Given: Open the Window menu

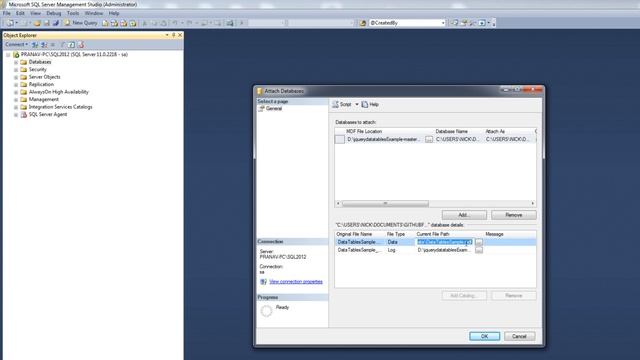Looking at the screenshot, I should pos(93,13).
